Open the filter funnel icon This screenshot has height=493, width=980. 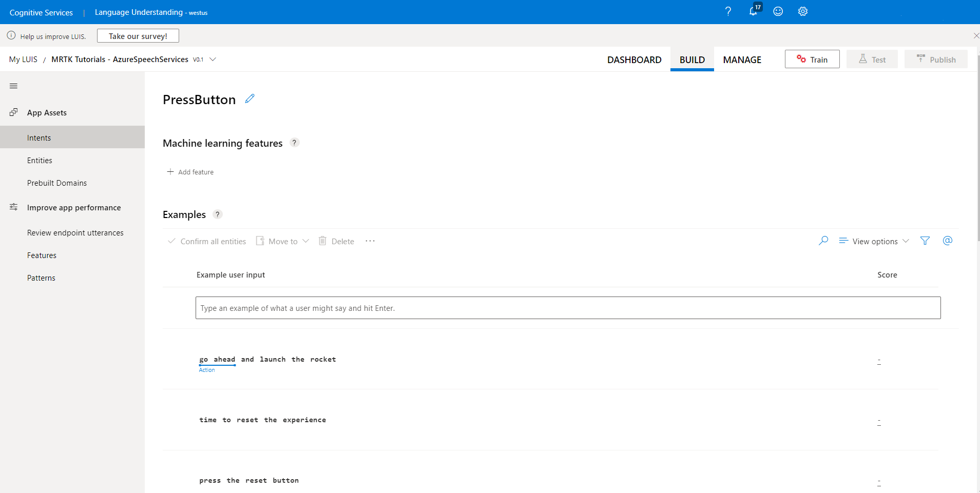point(925,241)
